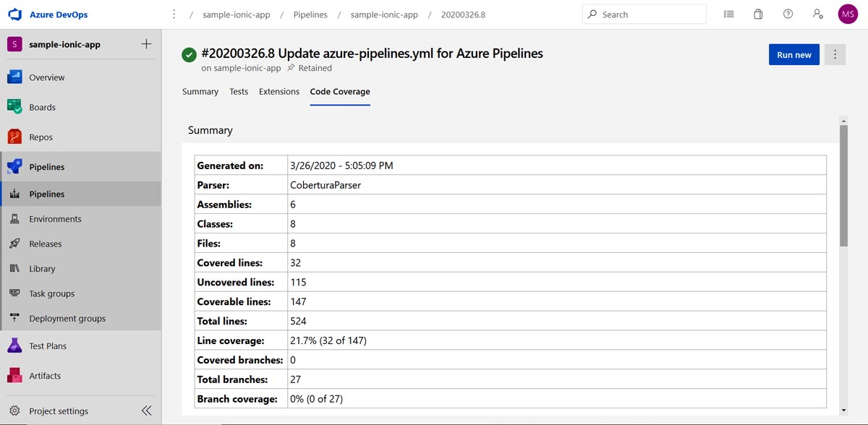
Task: Collapse the sidebar with double chevron
Action: click(x=146, y=411)
